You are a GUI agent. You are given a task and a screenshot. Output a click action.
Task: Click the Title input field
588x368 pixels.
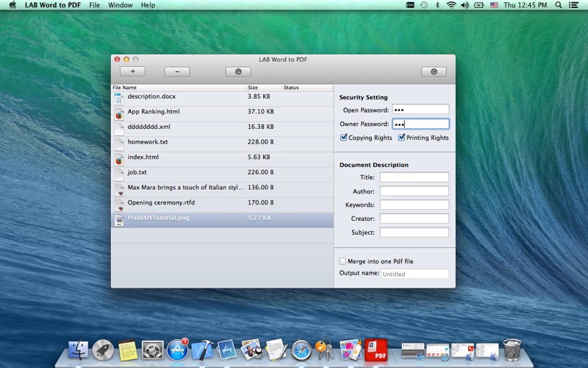click(414, 177)
